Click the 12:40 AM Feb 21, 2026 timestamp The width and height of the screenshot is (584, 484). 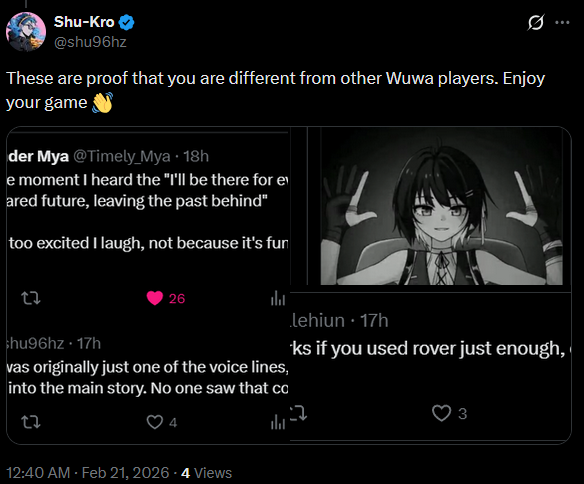(x=88, y=473)
